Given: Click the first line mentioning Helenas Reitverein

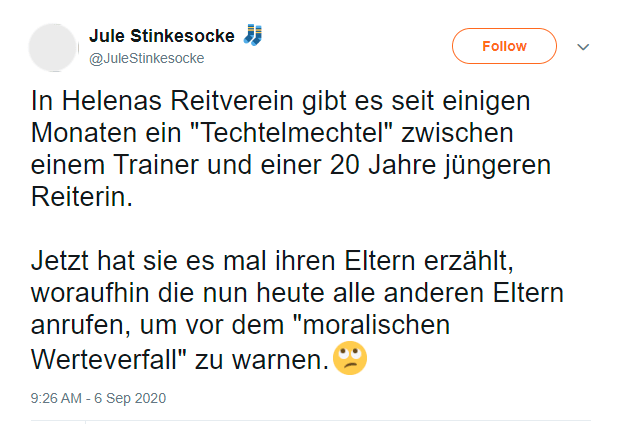Looking at the screenshot, I should [x=265, y=102].
